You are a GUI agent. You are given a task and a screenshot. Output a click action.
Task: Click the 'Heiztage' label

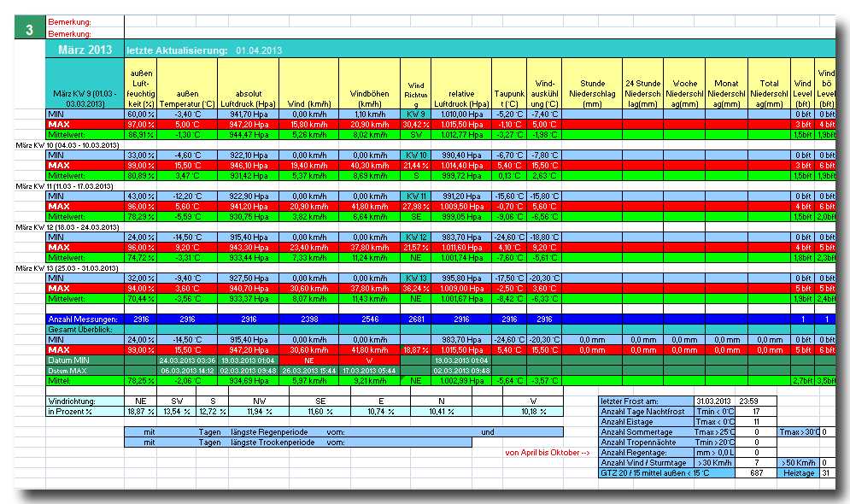coord(799,473)
